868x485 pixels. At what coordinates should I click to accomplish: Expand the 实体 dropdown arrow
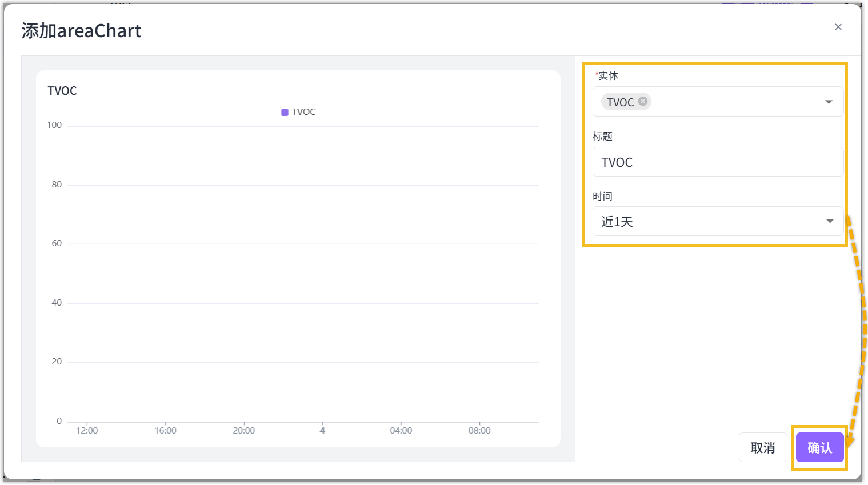point(829,102)
